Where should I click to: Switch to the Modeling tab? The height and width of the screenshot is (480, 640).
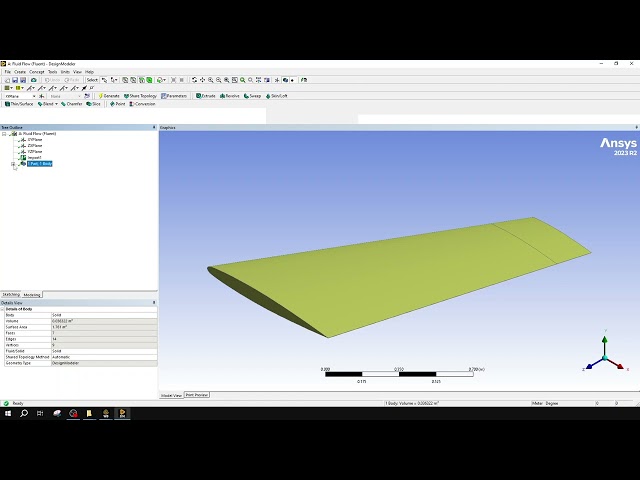(32, 295)
